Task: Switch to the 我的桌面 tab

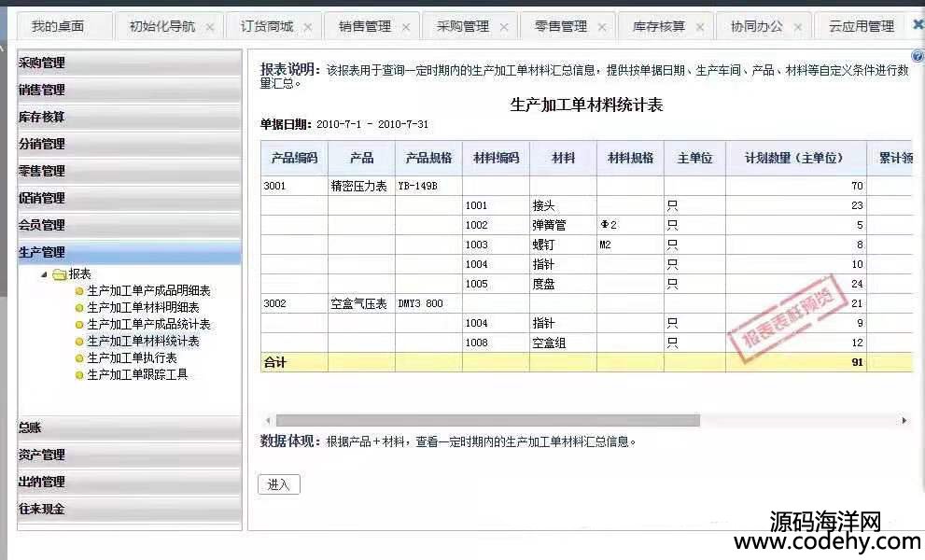Action: (58, 27)
